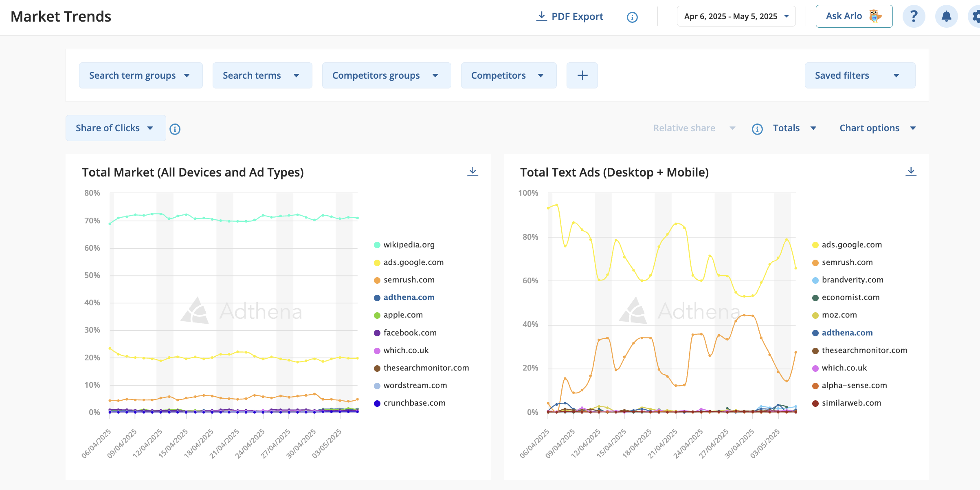Open the Chart options menu
The image size is (980, 490).
pyautogui.click(x=877, y=128)
